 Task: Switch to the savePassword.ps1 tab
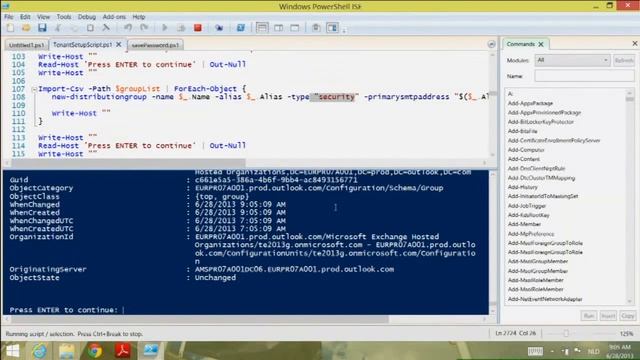155,45
